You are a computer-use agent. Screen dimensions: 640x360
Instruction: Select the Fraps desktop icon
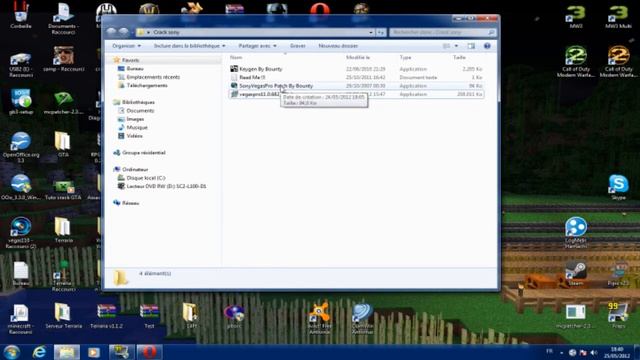[x=618, y=315]
